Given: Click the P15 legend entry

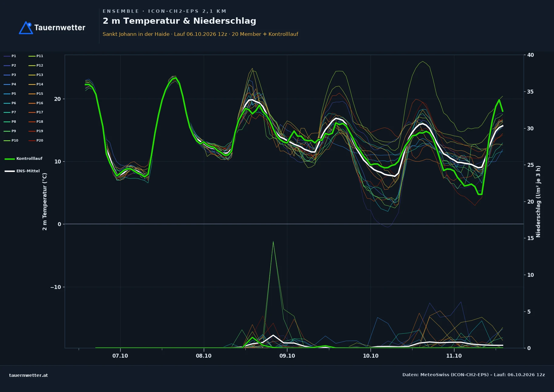Looking at the screenshot, I should coord(36,94).
